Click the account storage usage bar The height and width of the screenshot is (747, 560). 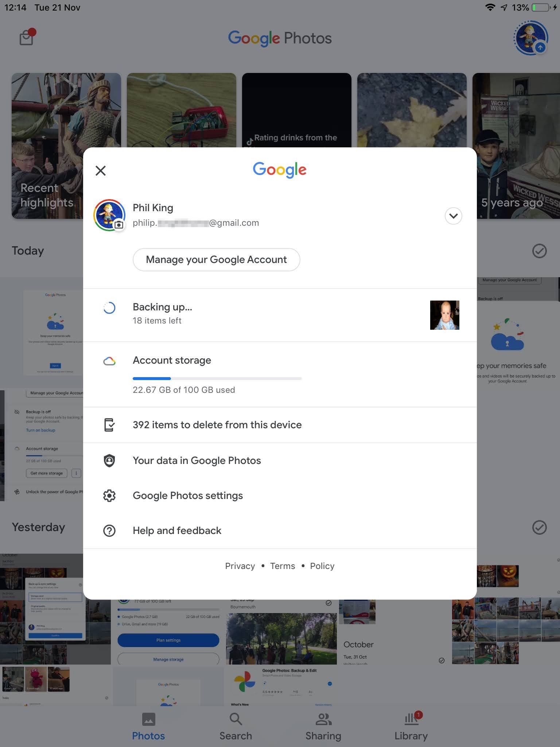click(x=217, y=379)
